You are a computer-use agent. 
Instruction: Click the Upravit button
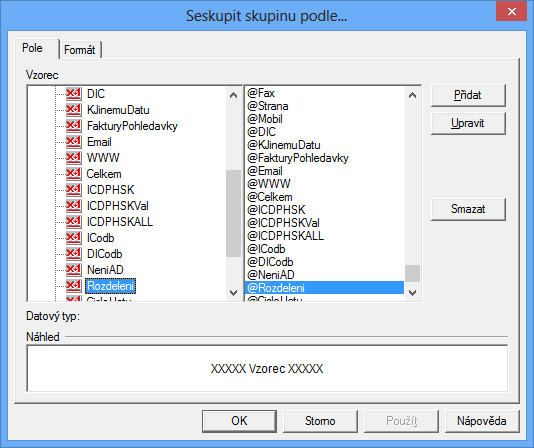(468, 123)
